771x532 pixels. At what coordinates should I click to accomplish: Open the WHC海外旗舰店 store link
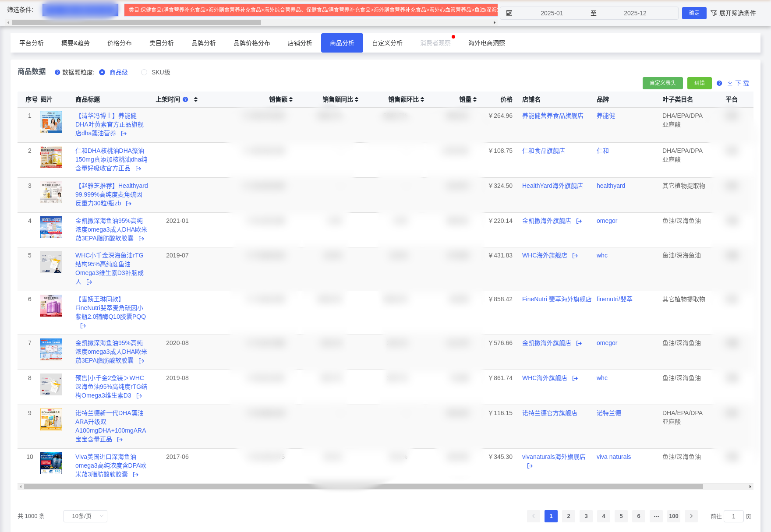pyautogui.click(x=545, y=255)
